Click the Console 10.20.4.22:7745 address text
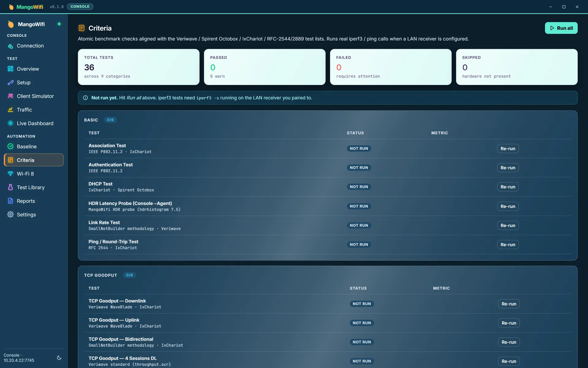The height and width of the screenshot is (368, 588). coord(19,358)
